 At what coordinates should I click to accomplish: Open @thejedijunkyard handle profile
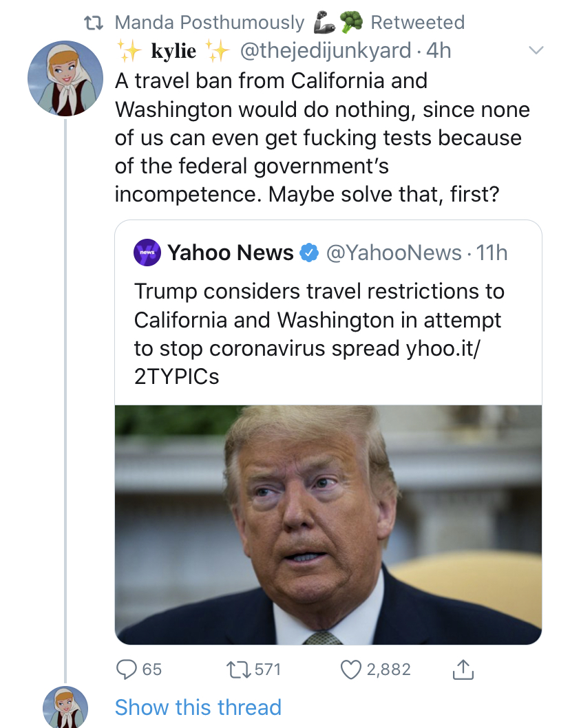325,50
